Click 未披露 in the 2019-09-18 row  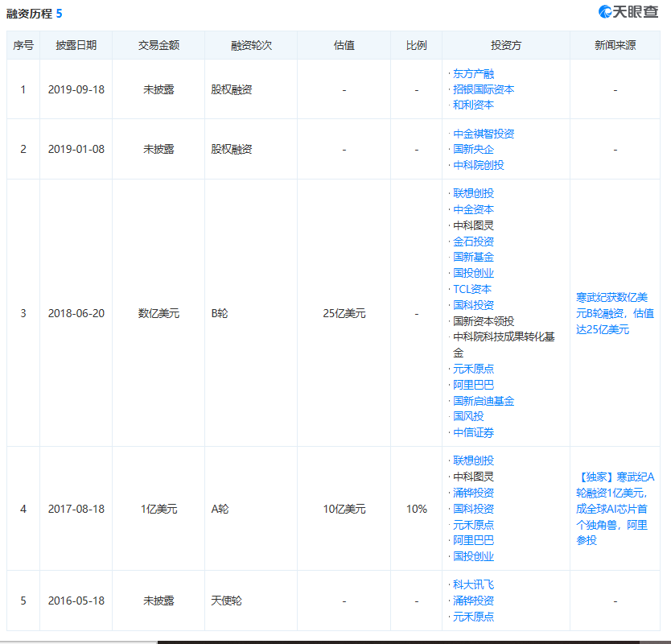click(x=158, y=89)
